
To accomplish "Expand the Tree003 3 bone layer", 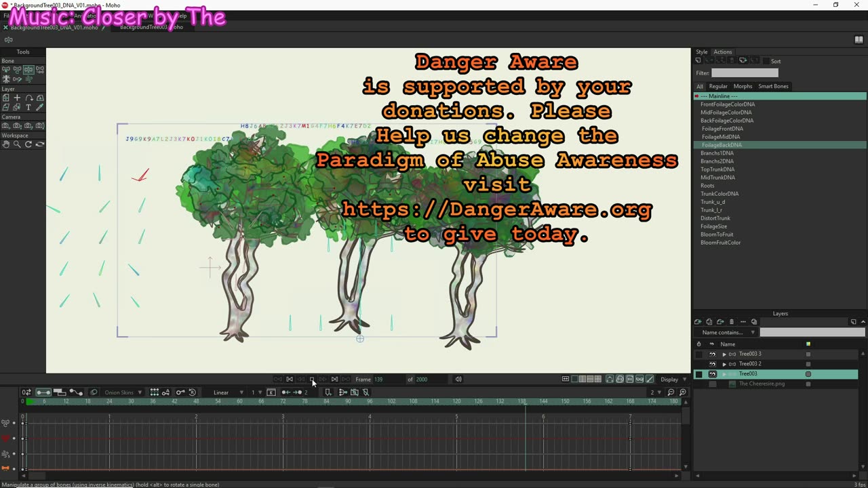I will (x=724, y=354).
